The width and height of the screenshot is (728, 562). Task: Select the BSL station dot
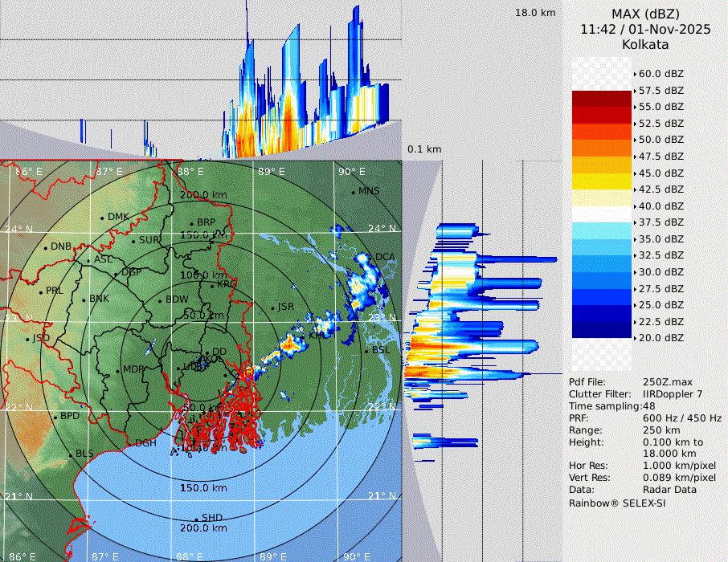tap(366, 351)
